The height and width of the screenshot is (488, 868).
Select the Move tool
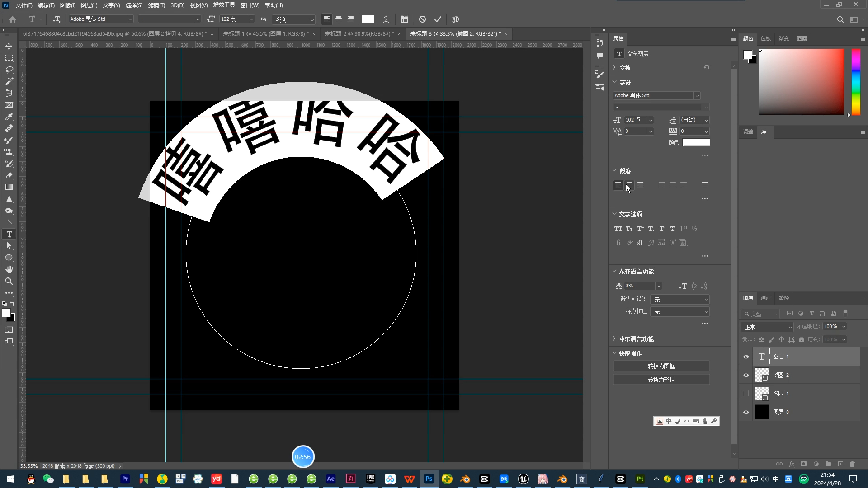coord(9,46)
